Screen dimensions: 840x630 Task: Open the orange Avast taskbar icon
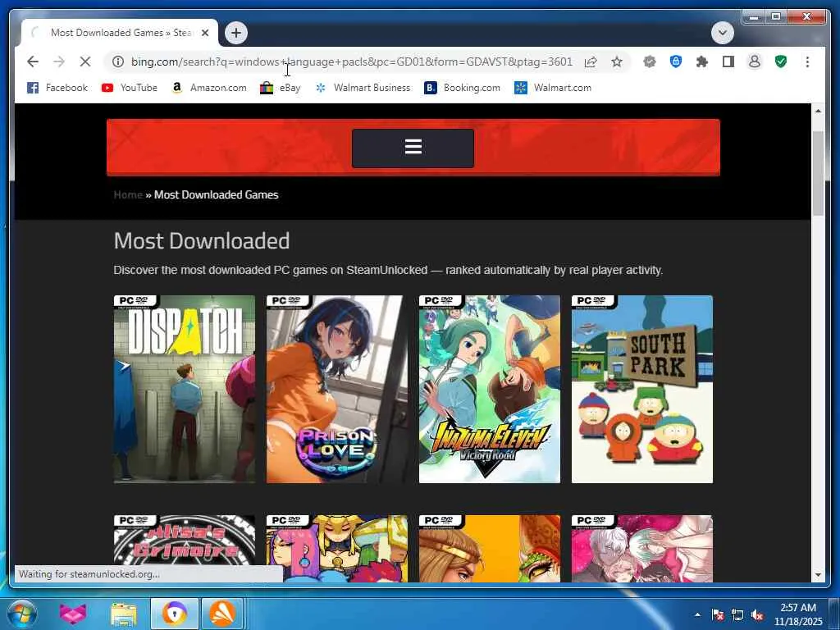point(221,614)
